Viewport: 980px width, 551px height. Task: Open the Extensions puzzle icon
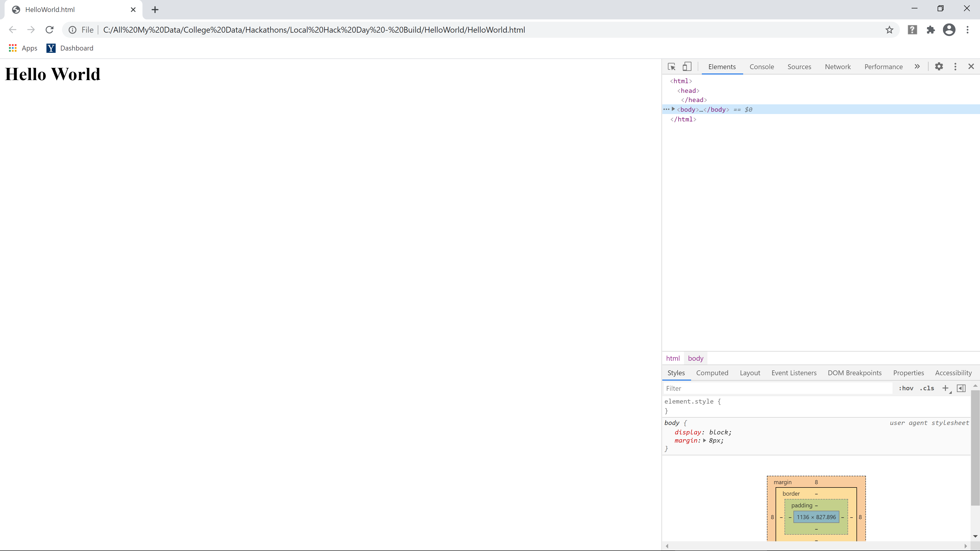tap(930, 30)
